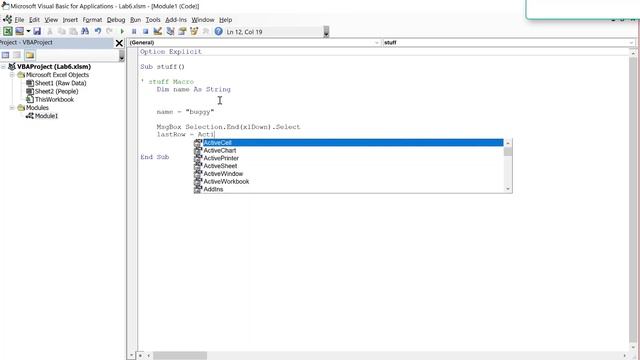
Task: Switch to Microsoft Excel view icon
Action: pyautogui.click(x=8, y=31)
